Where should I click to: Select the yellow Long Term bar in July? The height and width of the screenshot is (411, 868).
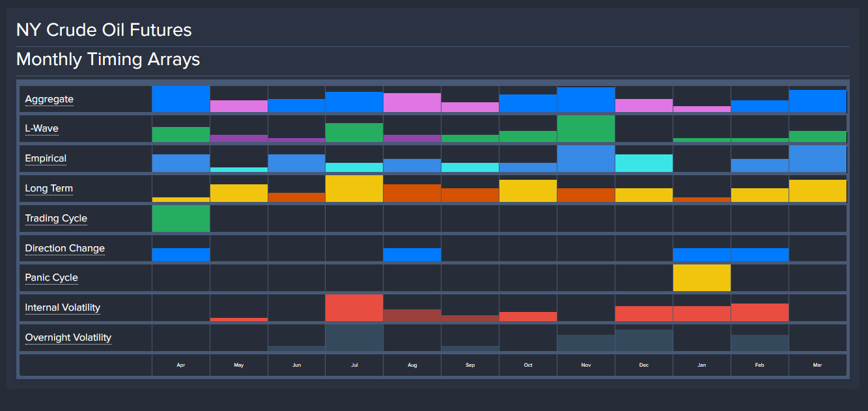pyautogui.click(x=354, y=189)
